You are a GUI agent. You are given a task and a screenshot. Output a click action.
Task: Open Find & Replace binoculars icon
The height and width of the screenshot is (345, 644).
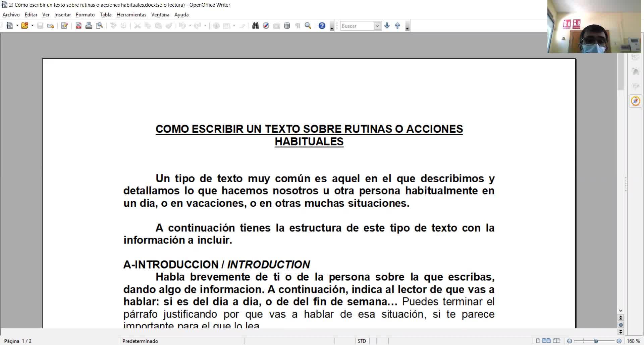pos(256,26)
